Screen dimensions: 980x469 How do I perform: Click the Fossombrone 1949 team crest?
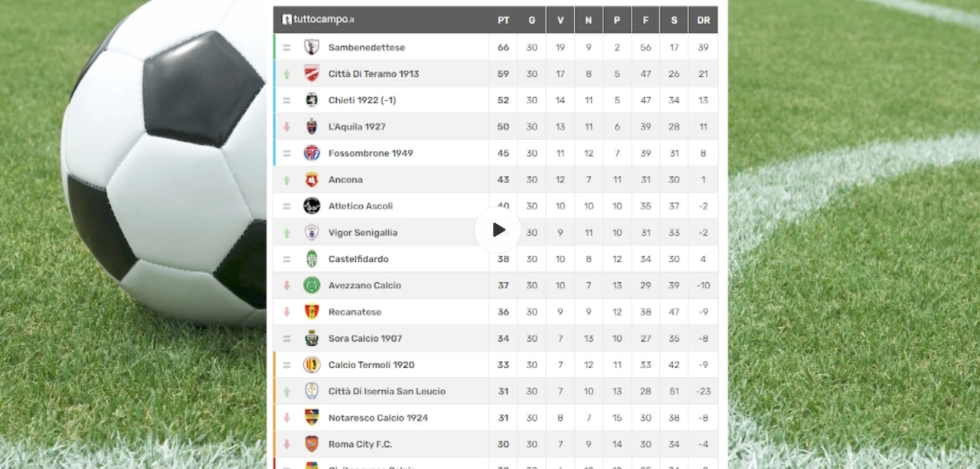(312, 153)
